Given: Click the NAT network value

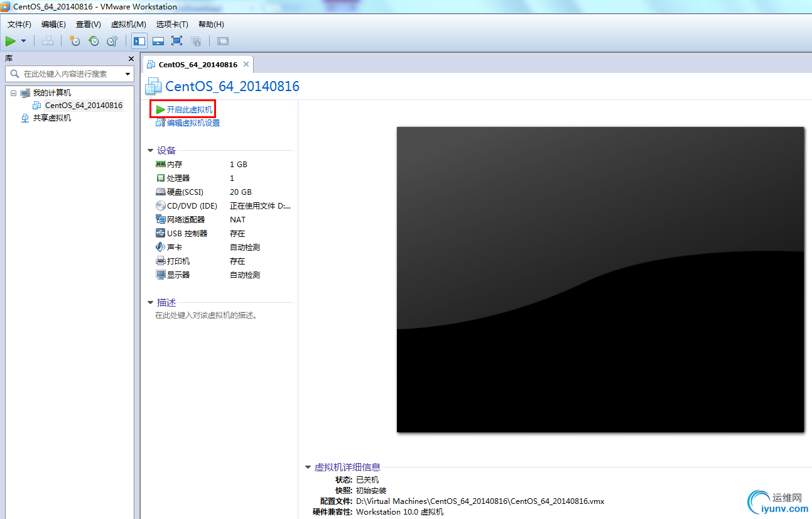Looking at the screenshot, I should pyautogui.click(x=238, y=220).
